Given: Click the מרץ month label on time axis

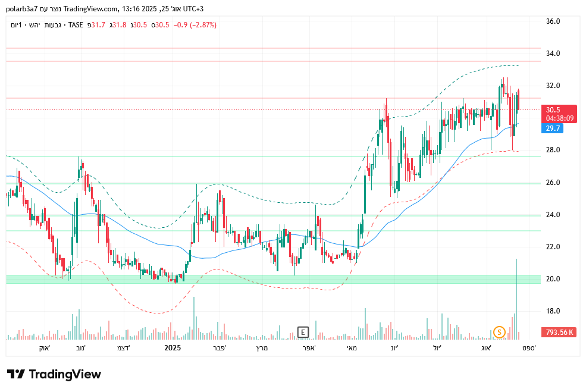Looking at the screenshot, I should [262, 348].
